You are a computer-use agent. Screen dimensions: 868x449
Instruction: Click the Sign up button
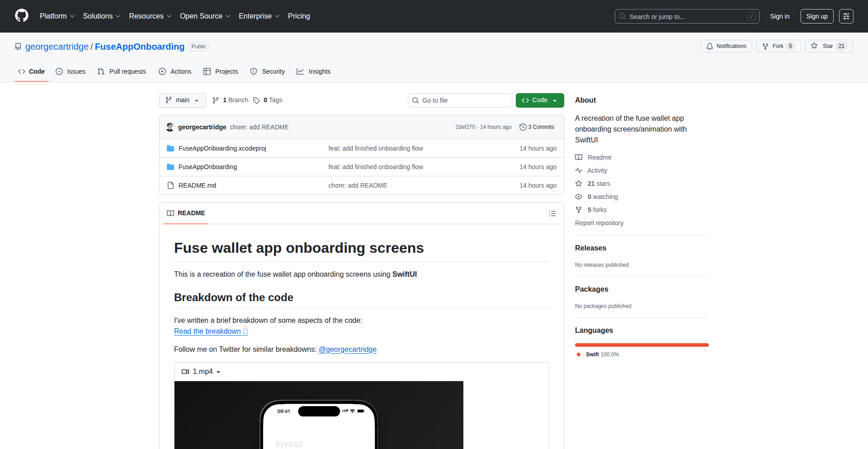817,16
